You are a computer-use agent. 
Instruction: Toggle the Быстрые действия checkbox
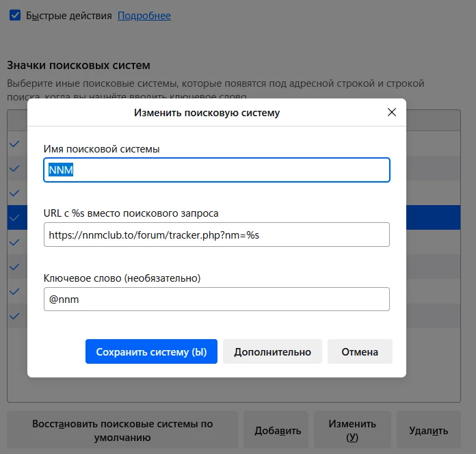pyautogui.click(x=15, y=15)
